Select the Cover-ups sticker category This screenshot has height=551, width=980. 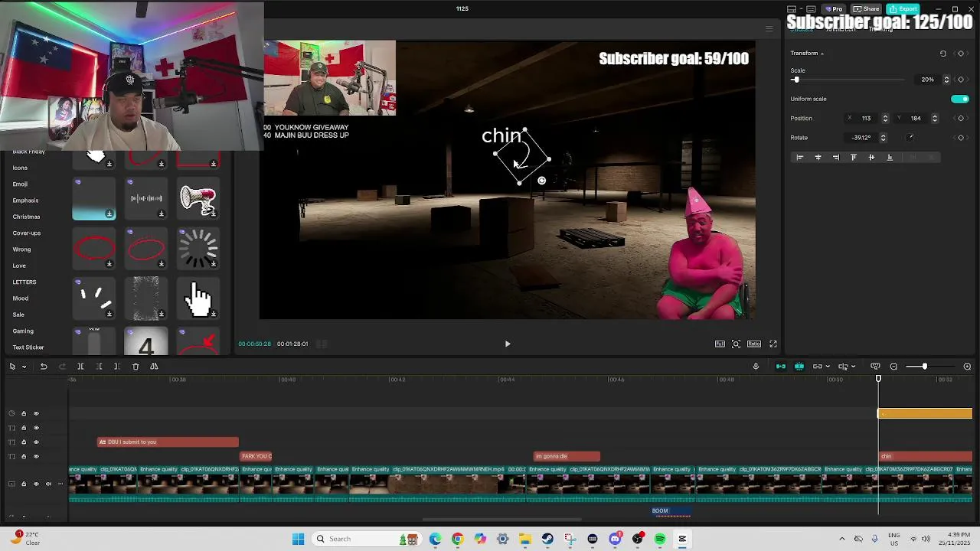tap(27, 233)
